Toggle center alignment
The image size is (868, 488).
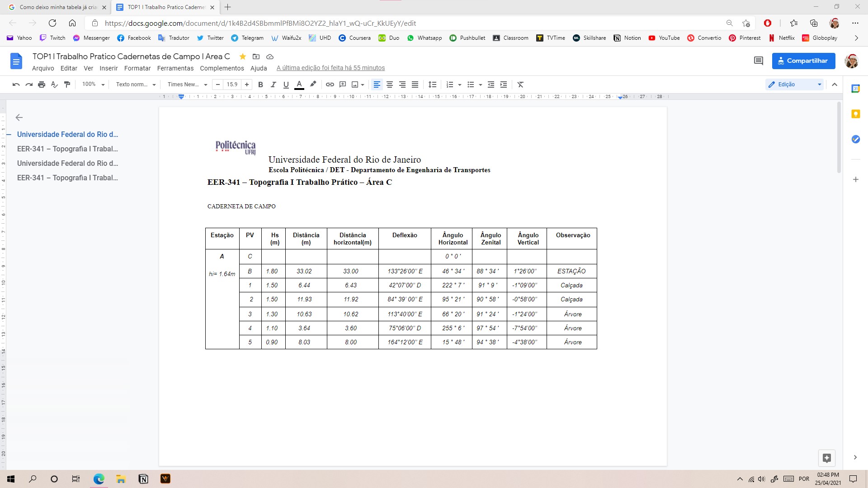390,84
